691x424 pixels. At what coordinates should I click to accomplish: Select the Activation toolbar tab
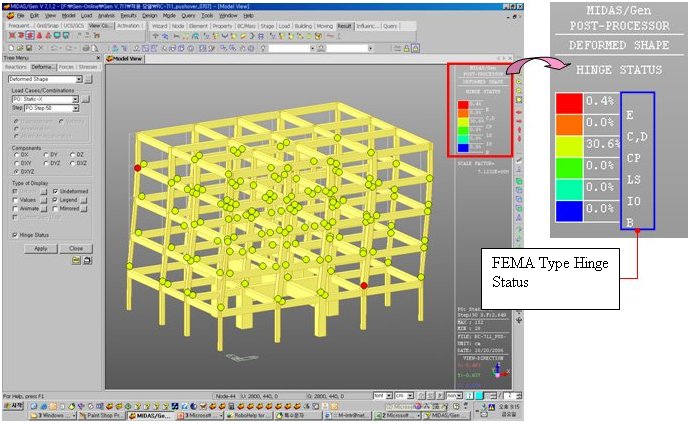128,26
